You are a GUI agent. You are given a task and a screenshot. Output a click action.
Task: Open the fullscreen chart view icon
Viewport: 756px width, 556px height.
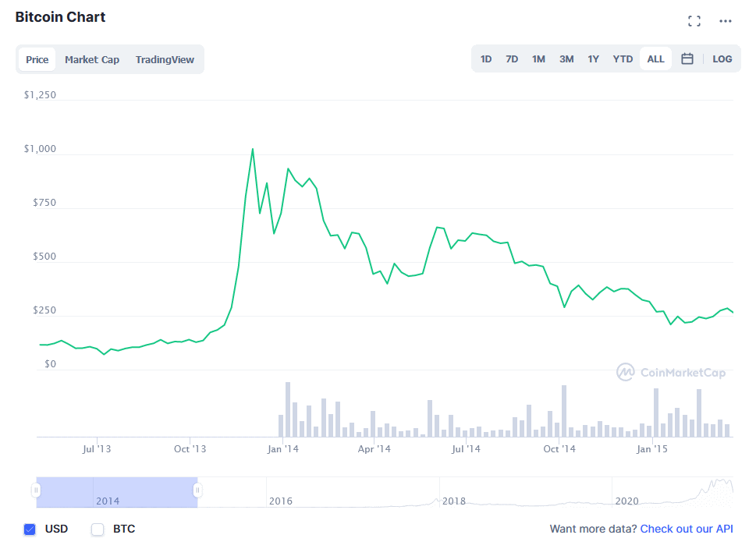coord(694,21)
